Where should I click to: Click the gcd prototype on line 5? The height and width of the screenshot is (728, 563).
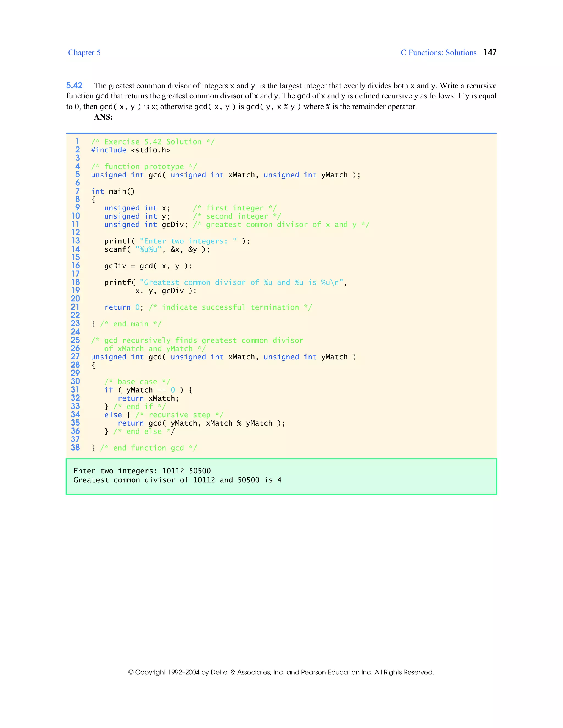click(226, 175)
